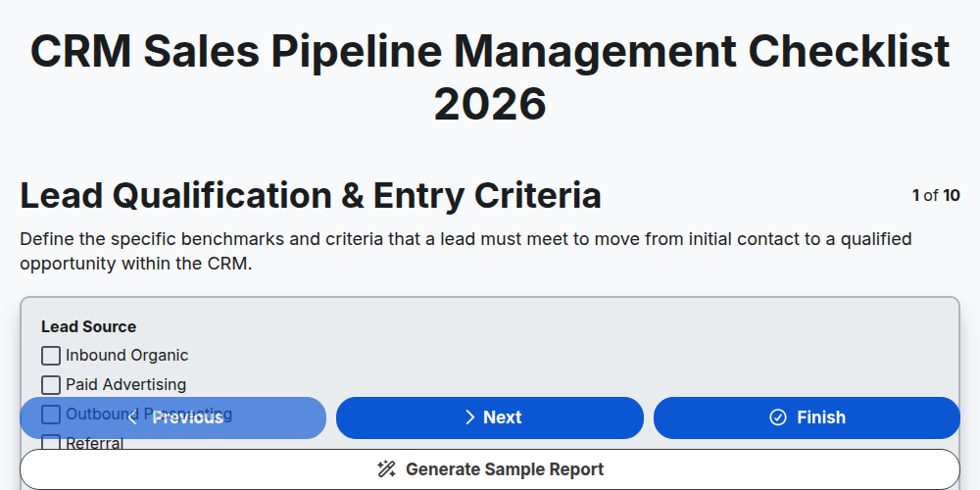The image size is (980, 490).
Task: Click the Generate Sample Report button
Action: click(x=490, y=469)
